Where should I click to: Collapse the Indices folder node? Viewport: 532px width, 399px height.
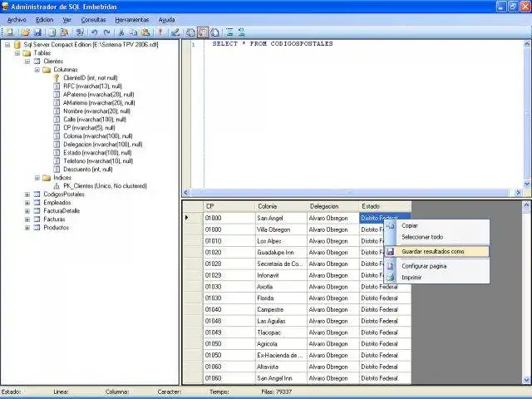tap(37, 178)
